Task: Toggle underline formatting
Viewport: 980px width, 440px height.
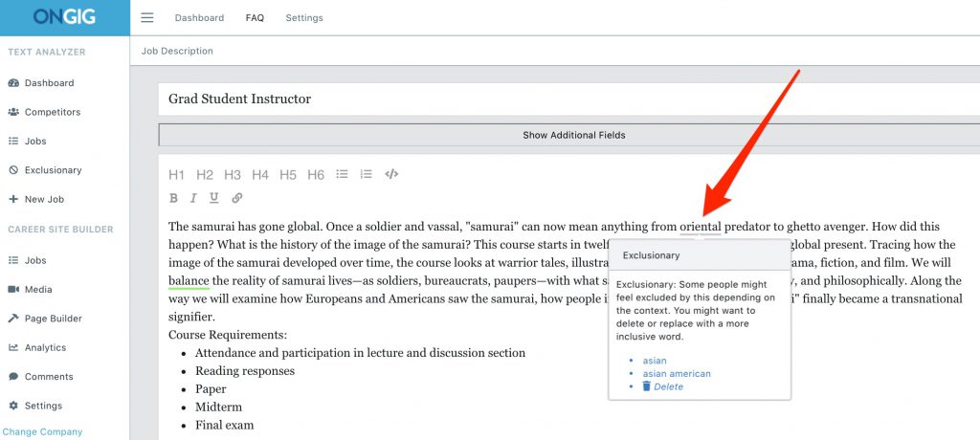Action: (213, 198)
